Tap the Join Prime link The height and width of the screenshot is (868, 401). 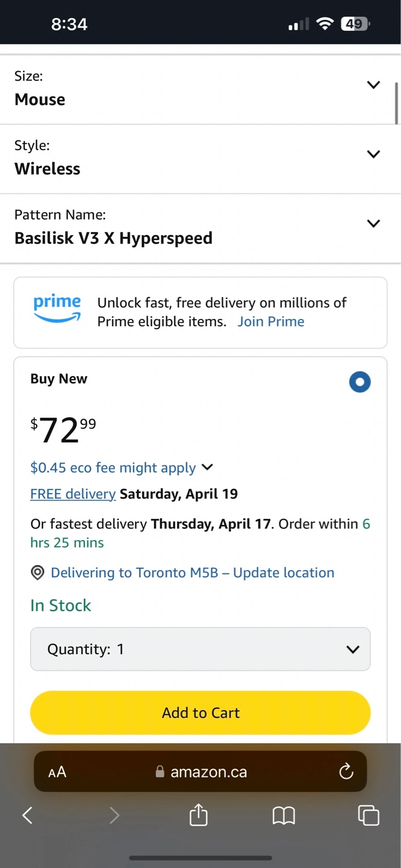click(x=271, y=321)
